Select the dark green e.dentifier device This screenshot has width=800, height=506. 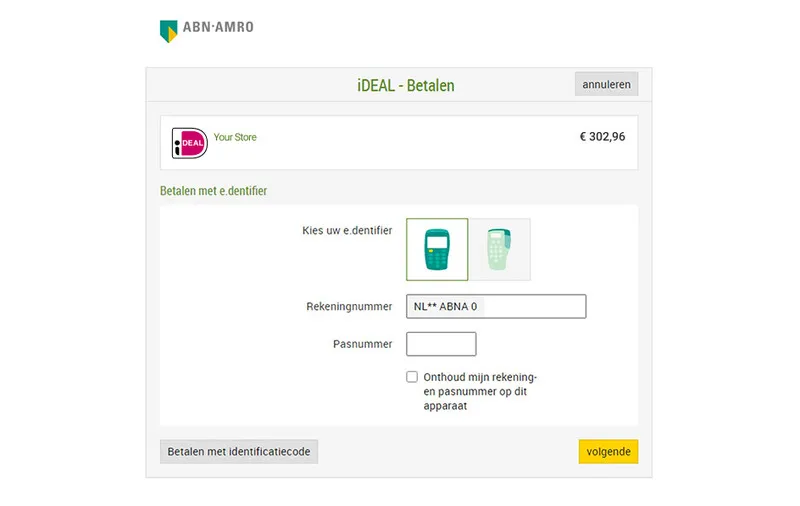click(437, 249)
